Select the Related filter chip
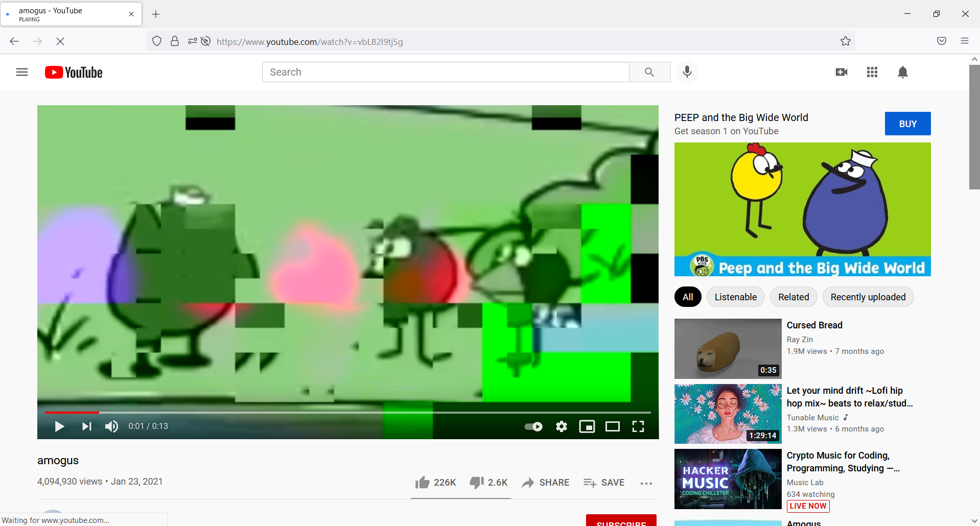This screenshot has width=980, height=526. coord(793,297)
